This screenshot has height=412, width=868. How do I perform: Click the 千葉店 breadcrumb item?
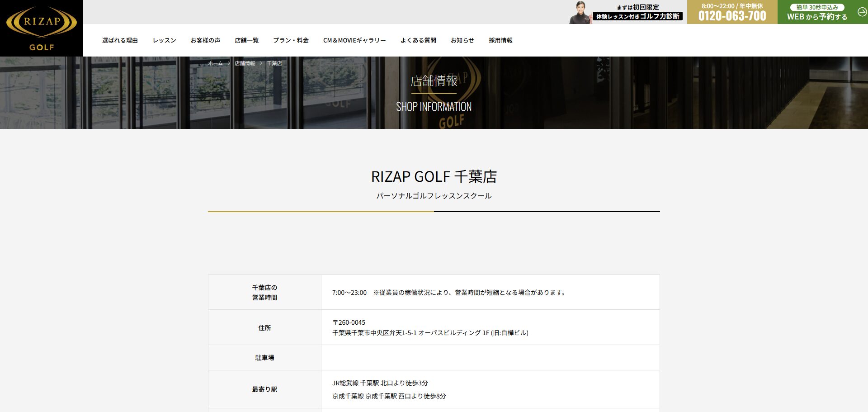pyautogui.click(x=274, y=63)
